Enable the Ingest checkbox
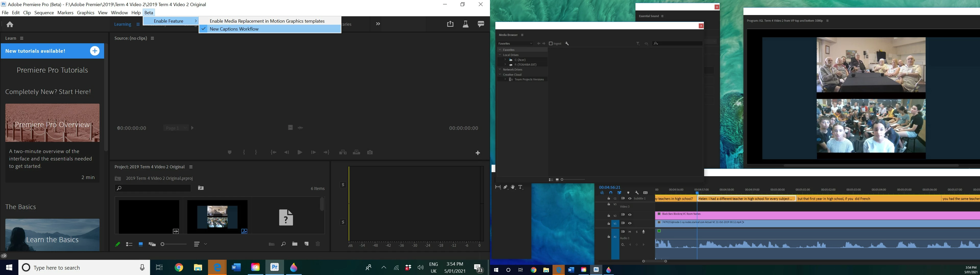Image resolution: width=980 pixels, height=275 pixels. [550, 44]
